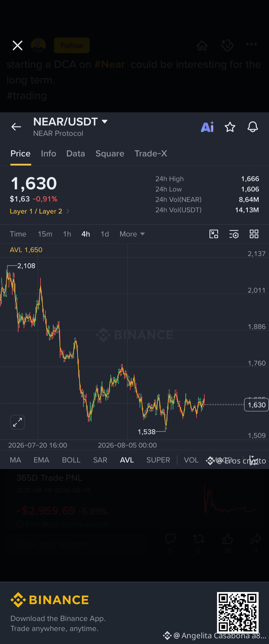Open the grid layout icon
Screen dimensions: 269x644
(254, 234)
